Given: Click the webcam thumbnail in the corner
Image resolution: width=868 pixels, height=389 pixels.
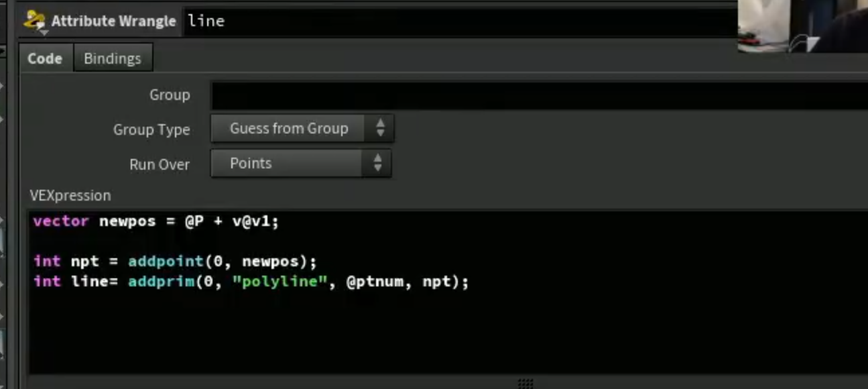Looking at the screenshot, I should [802, 26].
